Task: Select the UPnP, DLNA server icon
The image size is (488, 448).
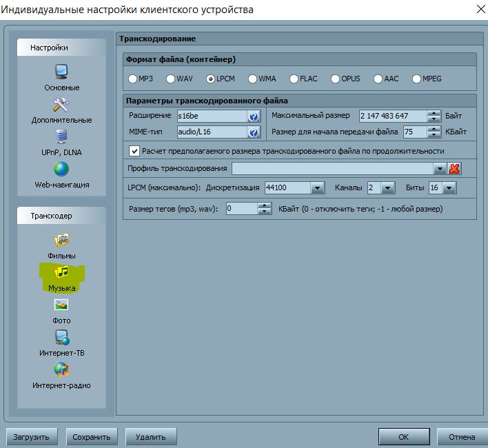Action: (61, 136)
